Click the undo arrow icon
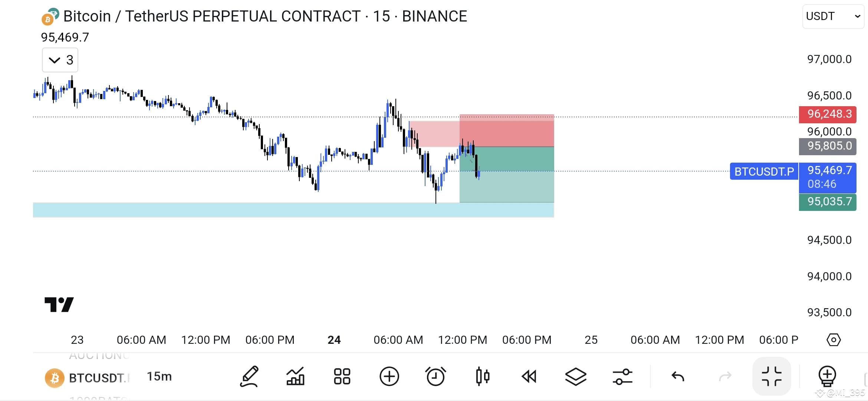The image size is (868, 401). [x=678, y=376]
